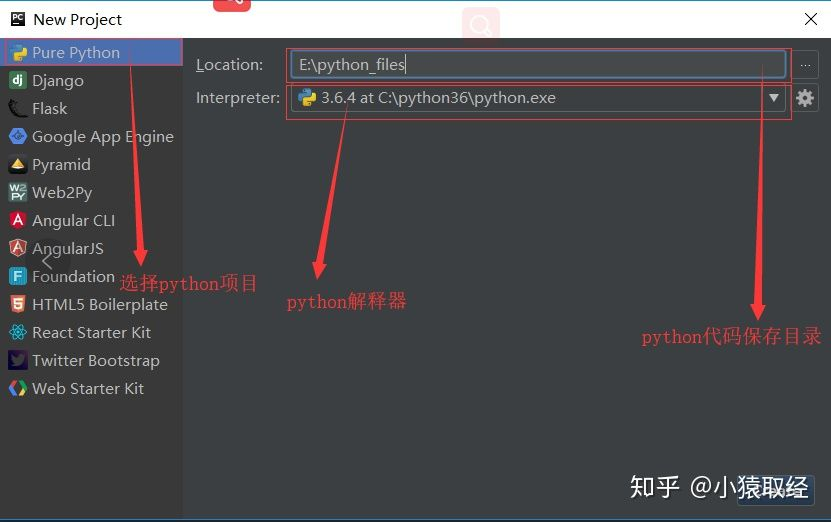Select AngularJS project template

pyautogui.click(x=91, y=248)
